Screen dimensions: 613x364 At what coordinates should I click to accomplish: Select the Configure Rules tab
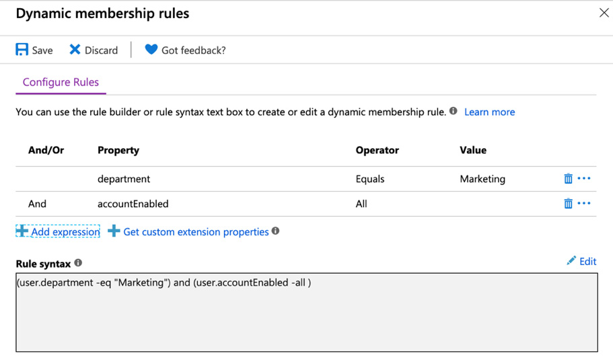pyautogui.click(x=61, y=82)
